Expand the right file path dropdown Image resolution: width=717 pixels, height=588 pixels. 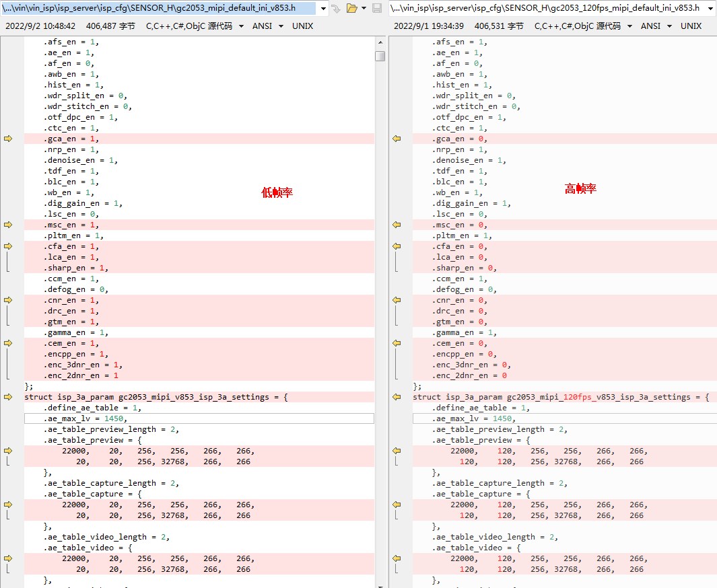click(x=710, y=9)
